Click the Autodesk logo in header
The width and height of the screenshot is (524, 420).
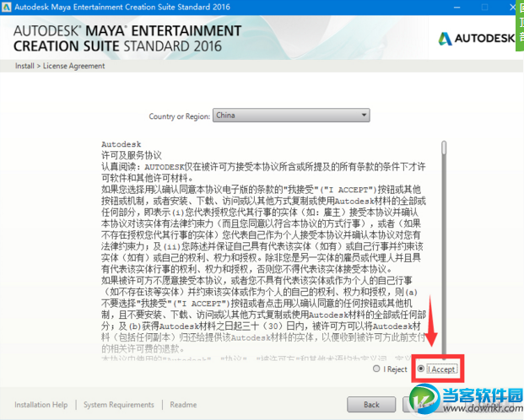click(477, 39)
